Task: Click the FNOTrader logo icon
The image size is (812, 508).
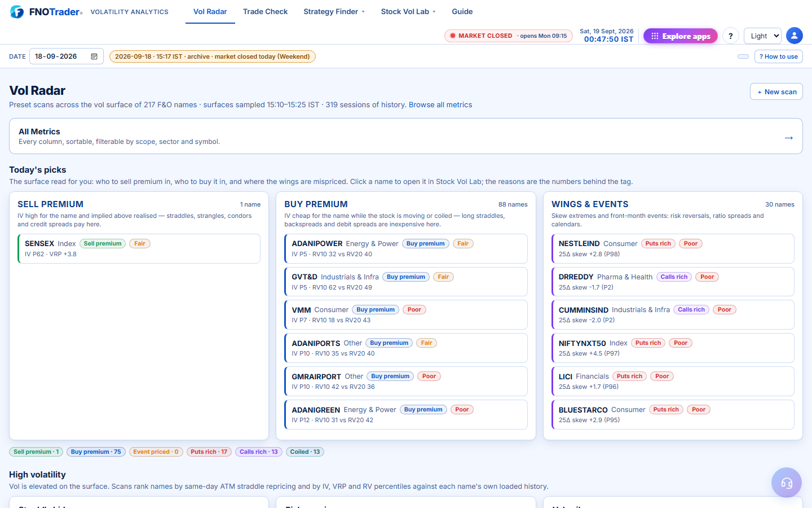Action: click(17, 12)
